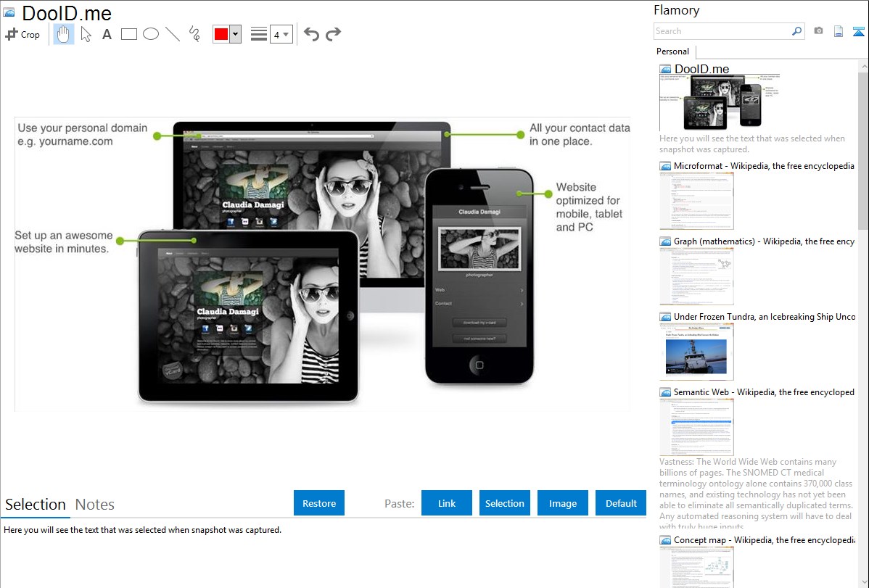Click the camera capture snapshot icon
This screenshot has width=869, height=588.
coord(818,30)
